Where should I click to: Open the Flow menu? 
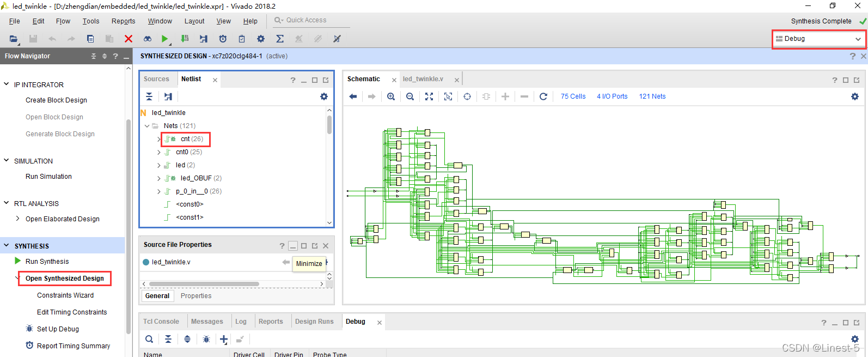pos(63,21)
